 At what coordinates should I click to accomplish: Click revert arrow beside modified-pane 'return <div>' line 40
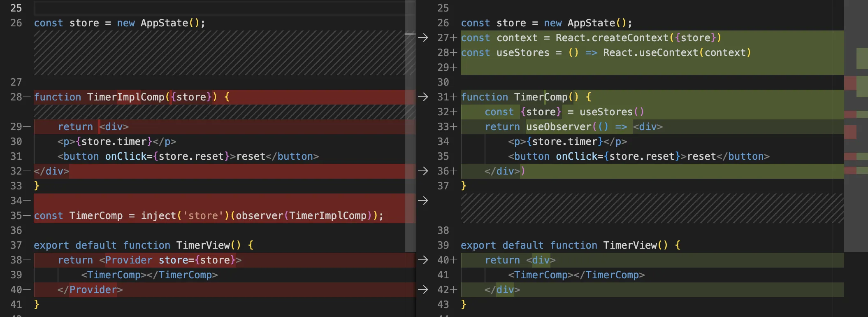pos(423,260)
